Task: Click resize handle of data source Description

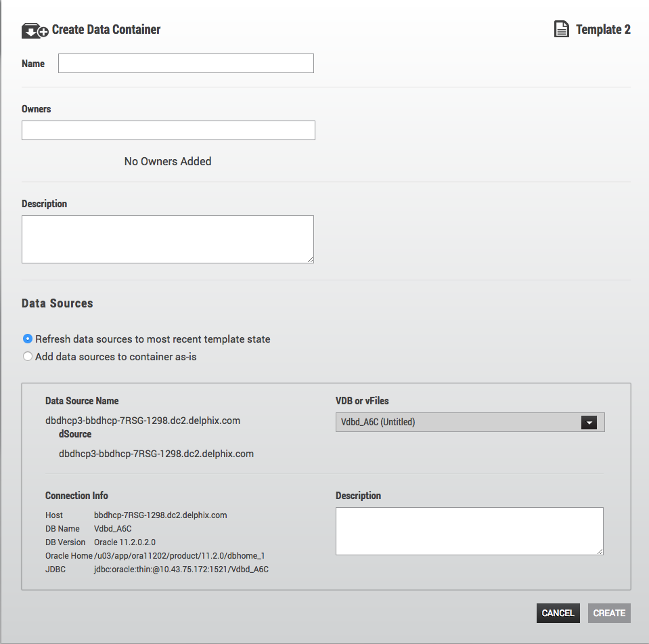Action: [599, 551]
